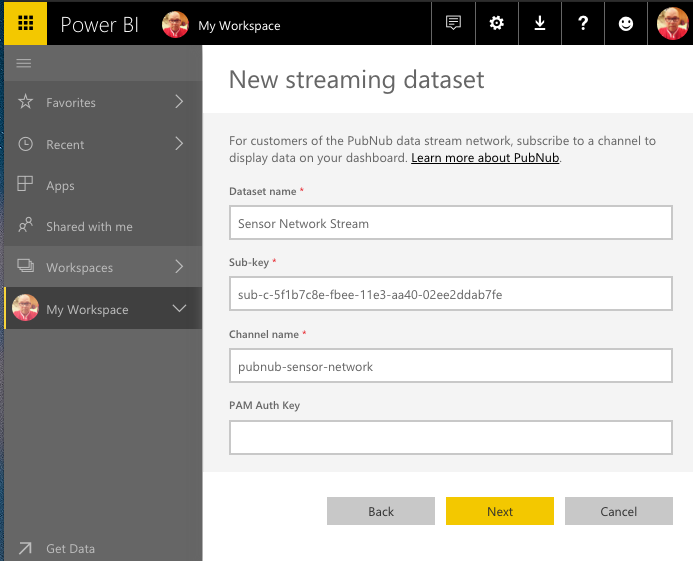Click the My Workspace avatar in header

point(175,25)
